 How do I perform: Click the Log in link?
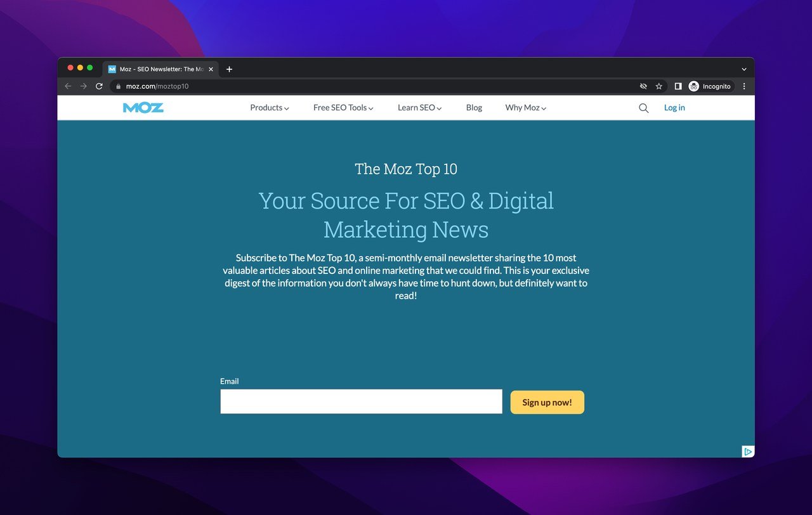click(674, 108)
